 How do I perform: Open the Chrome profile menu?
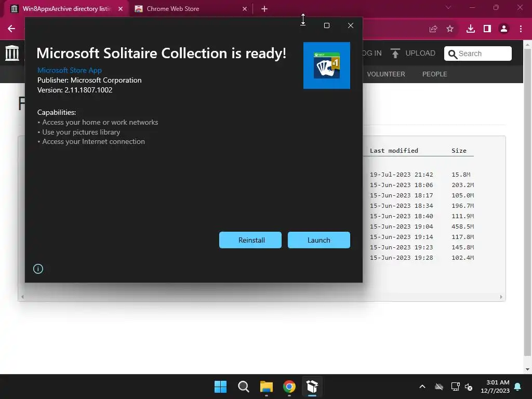click(x=504, y=29)
